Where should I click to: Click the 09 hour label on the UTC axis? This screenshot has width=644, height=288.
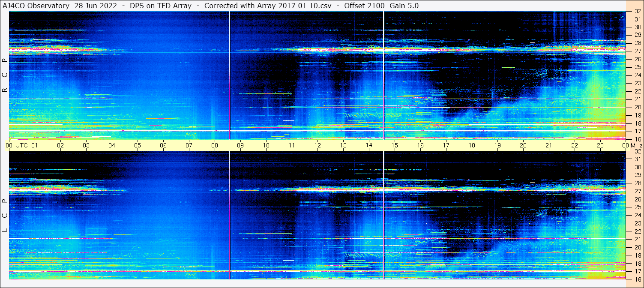[x=240, y=145]
